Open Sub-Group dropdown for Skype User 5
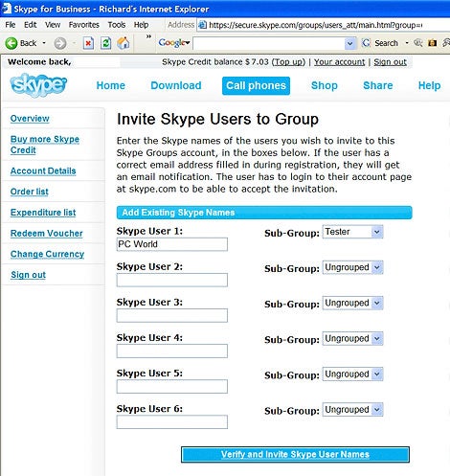The image size is (450, 476). click(x=377, y=374)
